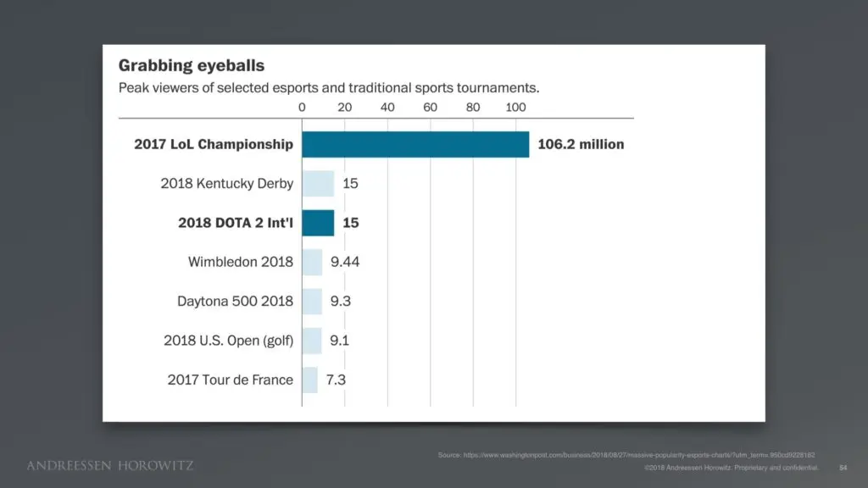
Task: Click the '2018 Kentucky Derby' label
Action: point(227,184)
